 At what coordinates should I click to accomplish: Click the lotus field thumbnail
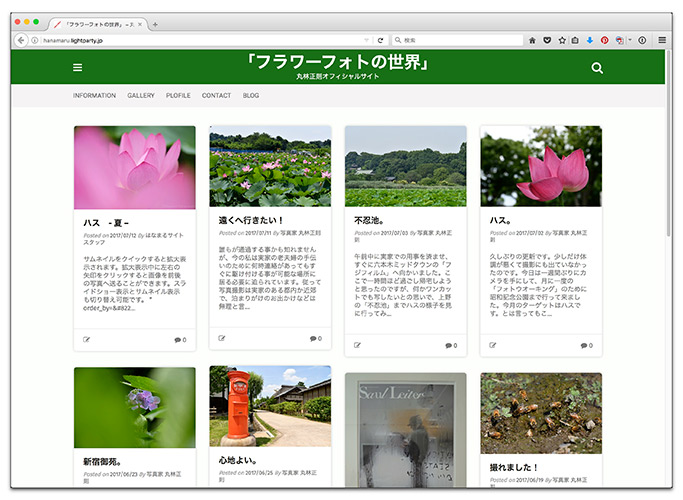(x=270, y=166)
